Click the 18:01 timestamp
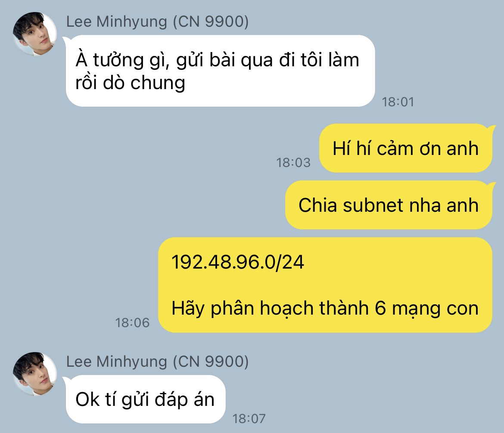Viewport: 504px width, 433px height. pyautogui.click(x=398, y=102)
